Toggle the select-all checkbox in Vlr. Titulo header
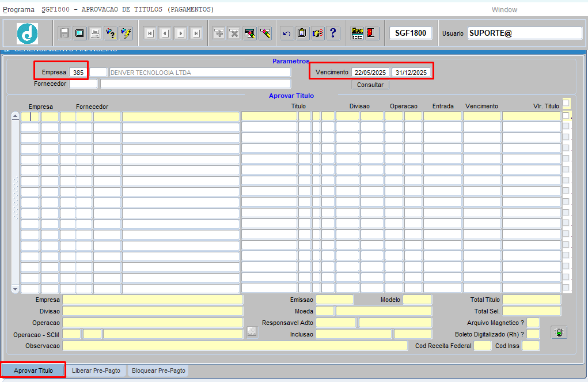 (566, 103)
